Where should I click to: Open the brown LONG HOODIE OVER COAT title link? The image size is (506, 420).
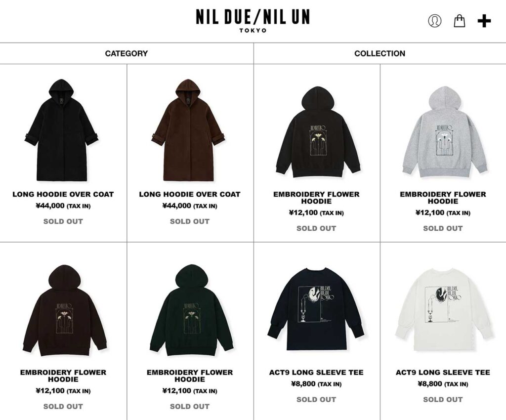pos(190,194)
